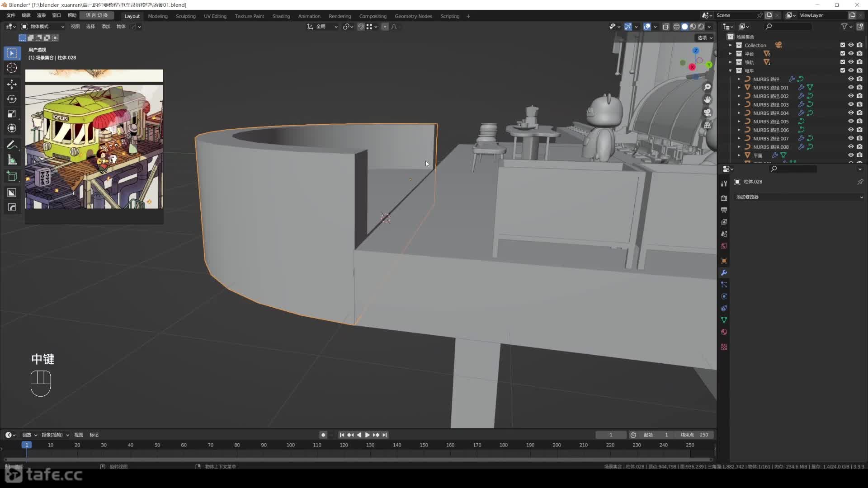This screenshot has width=868, height=488.
Task: Click the viewport zoom magnifier icon
Action: point(708,87)
